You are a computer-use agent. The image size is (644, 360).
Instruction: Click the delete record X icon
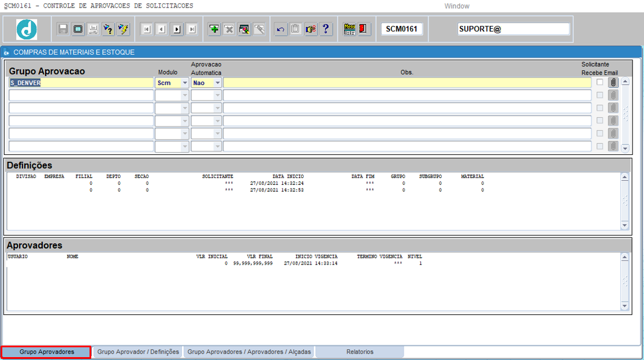pyautogui.click(x=229, y=29)
